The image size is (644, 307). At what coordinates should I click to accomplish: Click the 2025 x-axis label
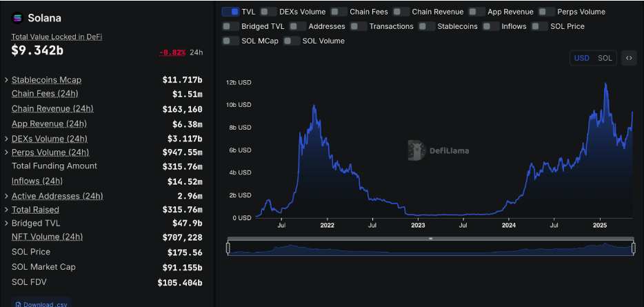[x=600, y=225]
